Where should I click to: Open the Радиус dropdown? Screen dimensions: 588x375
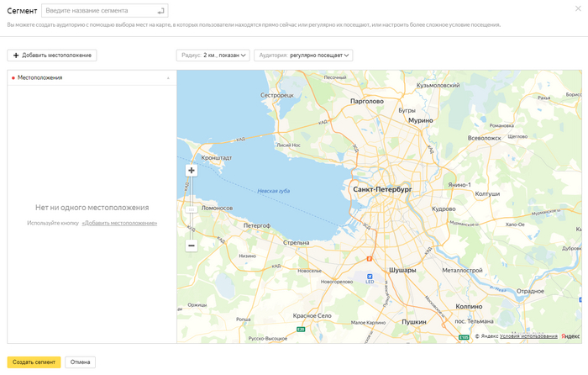pyautogui.click(x=214, y=55)
